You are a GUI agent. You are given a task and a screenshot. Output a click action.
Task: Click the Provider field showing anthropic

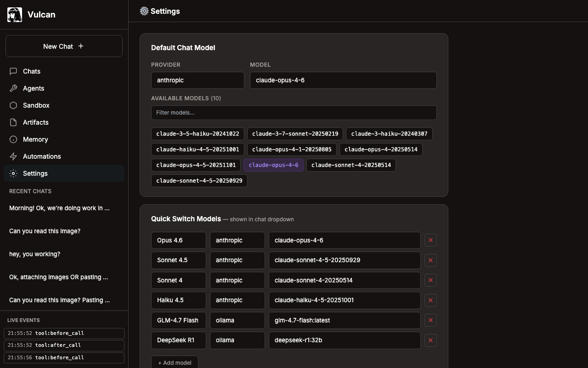(198, 80)
